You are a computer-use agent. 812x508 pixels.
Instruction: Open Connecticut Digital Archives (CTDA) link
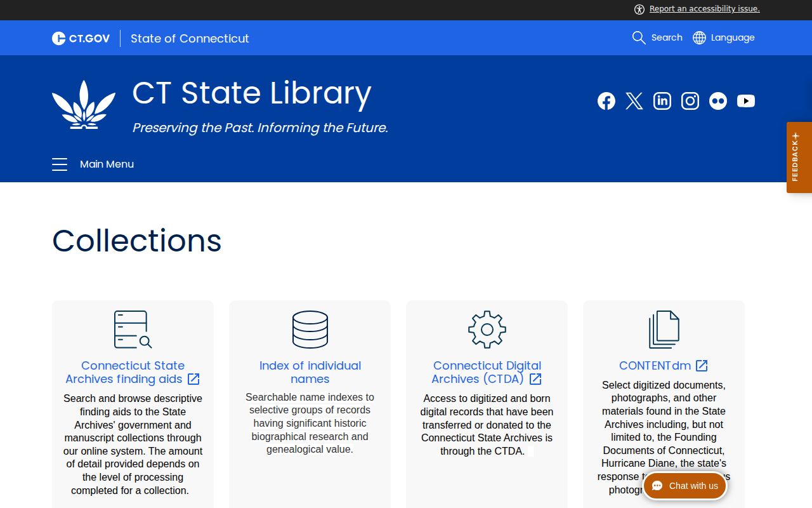pyautogui.click(x=487, y=372)
